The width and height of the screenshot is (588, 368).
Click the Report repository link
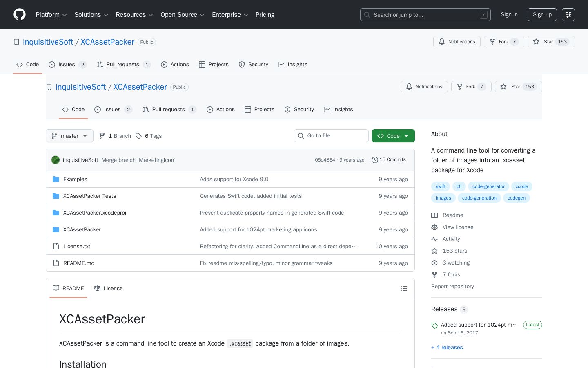coord(452,287)
